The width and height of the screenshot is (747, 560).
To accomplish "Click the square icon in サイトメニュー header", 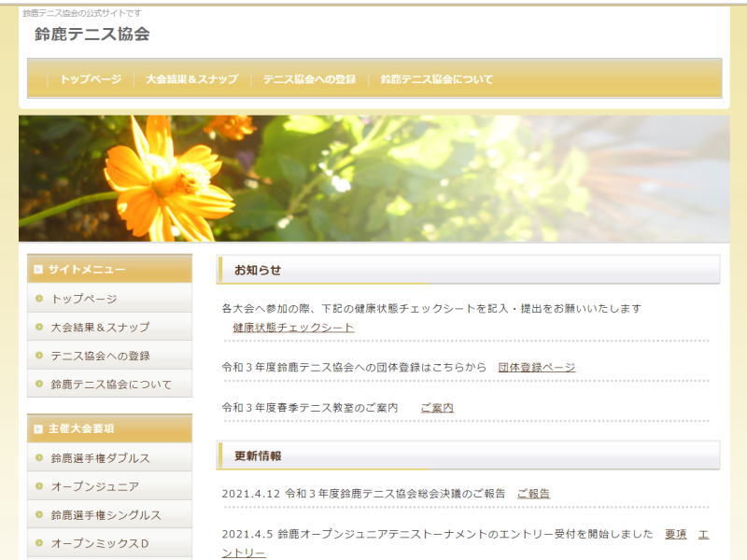I will coord(38,270).
